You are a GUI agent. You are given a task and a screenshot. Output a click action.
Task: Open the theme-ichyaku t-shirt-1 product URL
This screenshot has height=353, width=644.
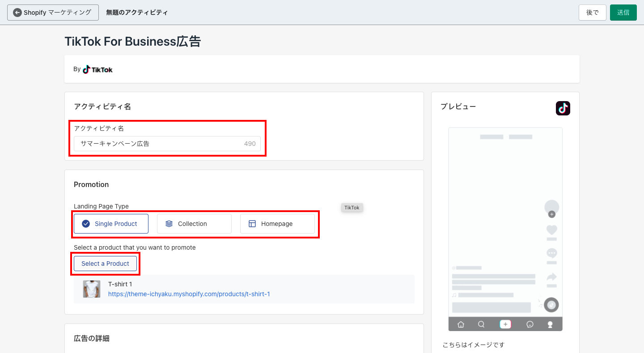[189, 294]
